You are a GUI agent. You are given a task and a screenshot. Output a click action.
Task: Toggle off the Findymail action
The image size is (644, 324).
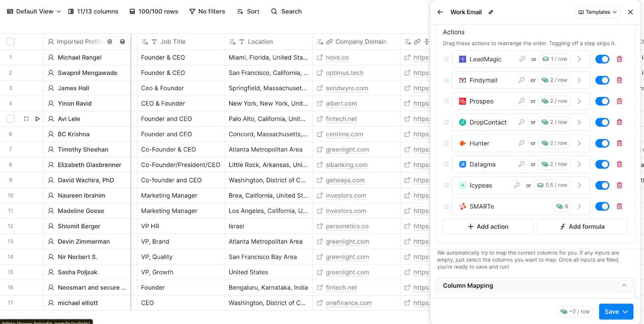pyautogui.click(x=602, y=80)
